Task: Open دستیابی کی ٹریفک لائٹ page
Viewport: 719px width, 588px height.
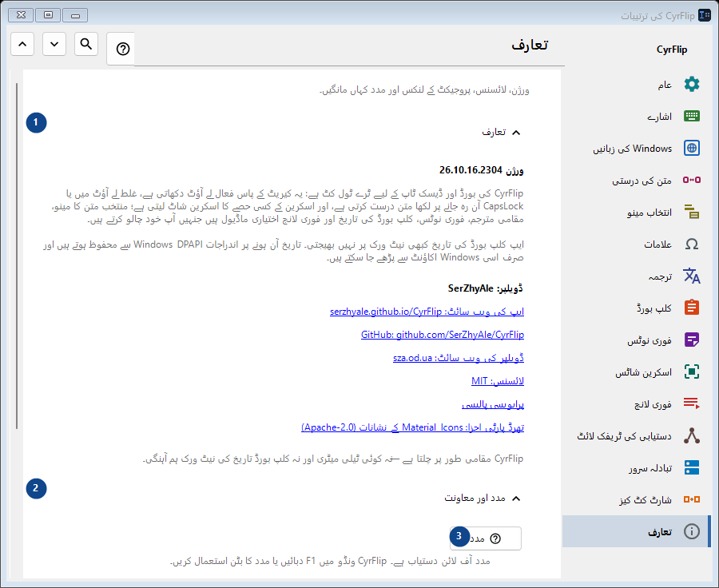Action: click(637, 435)
